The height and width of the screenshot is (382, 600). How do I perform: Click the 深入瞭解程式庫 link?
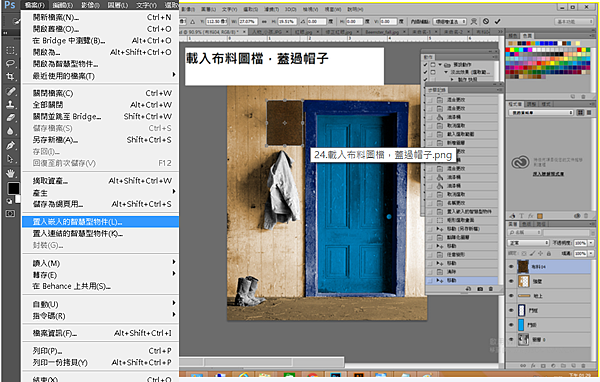pyautogui.click(x=548, y=174)
